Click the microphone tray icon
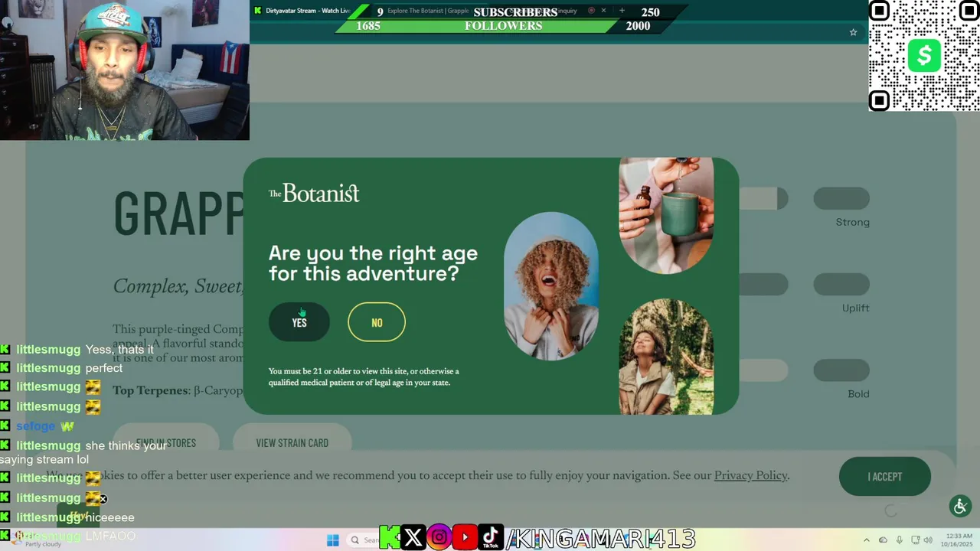The width and height of the screenshot is (980, 551). click(899, 540)
